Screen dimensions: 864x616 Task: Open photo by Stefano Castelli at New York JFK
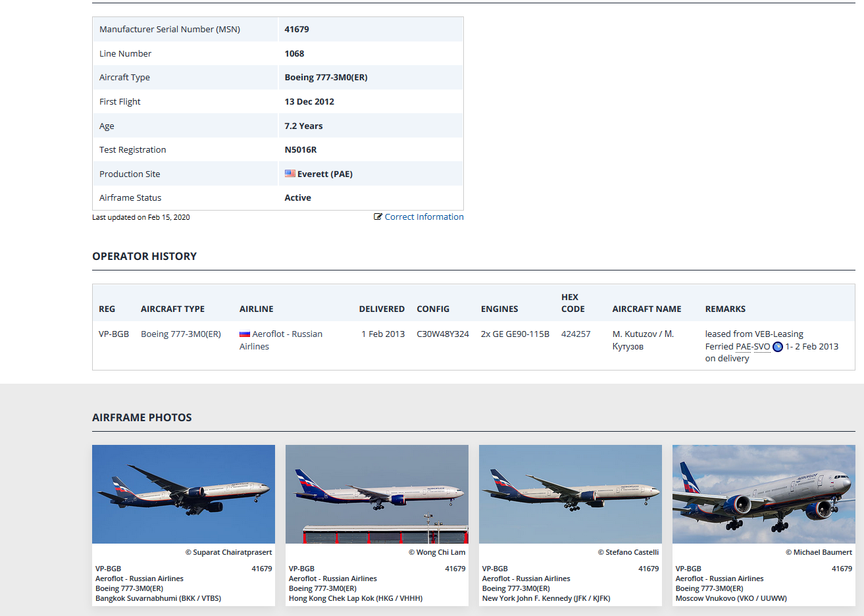pos(571,494)
